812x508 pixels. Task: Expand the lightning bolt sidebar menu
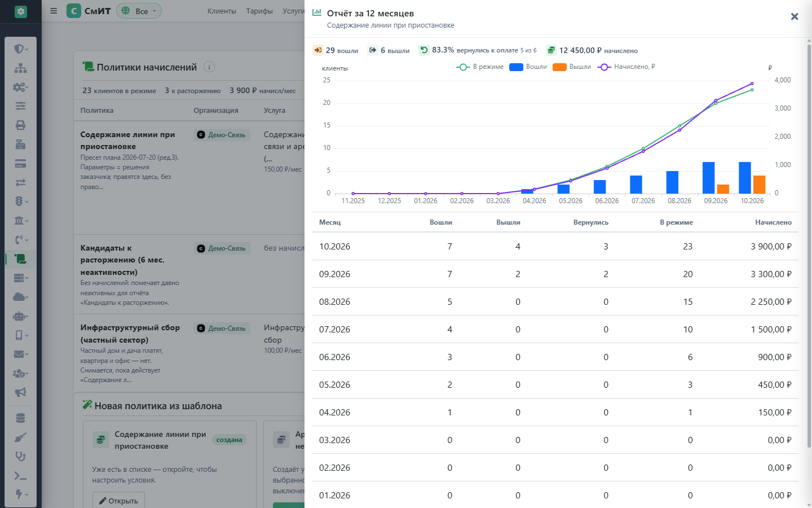20,494
